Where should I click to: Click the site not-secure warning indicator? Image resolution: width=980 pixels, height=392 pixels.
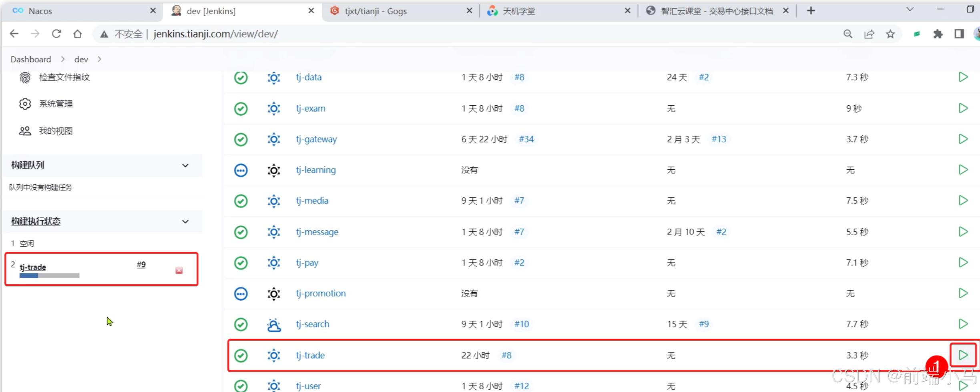pyautogui.click(x=121, y=34)
